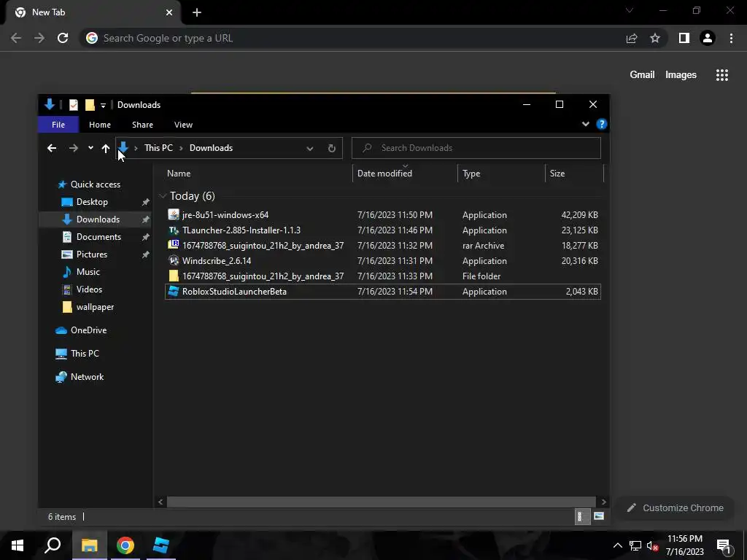Image resolution: width=747 pixels, height=560 pixels.
Task: Toggle the Chrome side panel
Action: point(684,38)
